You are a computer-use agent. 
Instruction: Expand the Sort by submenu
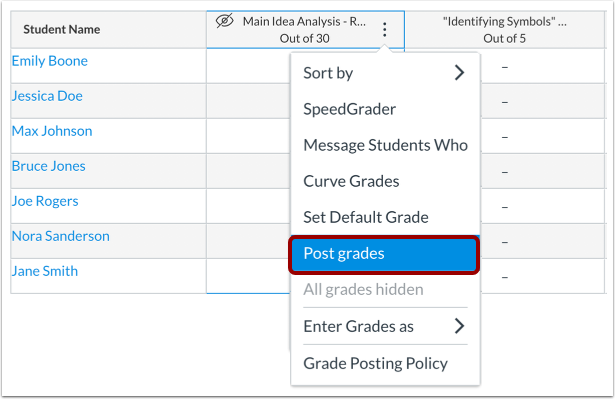tap(385, 73)
